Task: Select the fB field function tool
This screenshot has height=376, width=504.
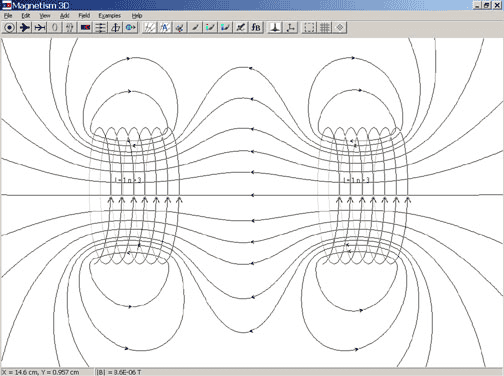Action: tap(256, 28)
